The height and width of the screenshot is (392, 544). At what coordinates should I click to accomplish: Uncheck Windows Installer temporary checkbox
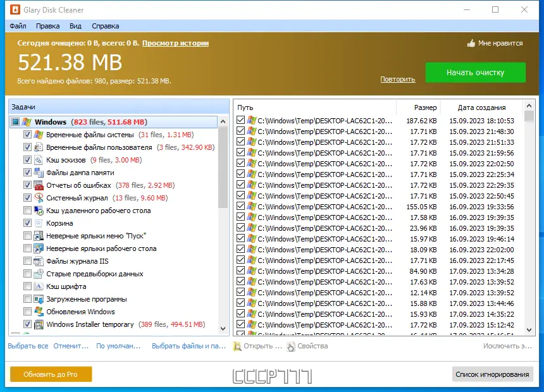pos(27,324)
